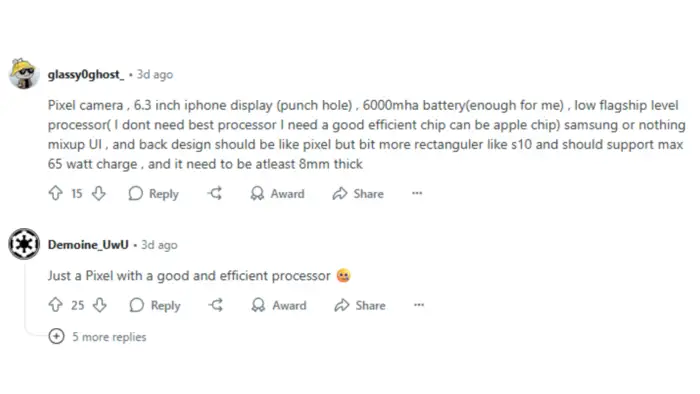Collapse the thread line under Demoine_UwU's avatar
This screenshot has width=700, height=394.
pyautogui.click(x=25, y=297)
